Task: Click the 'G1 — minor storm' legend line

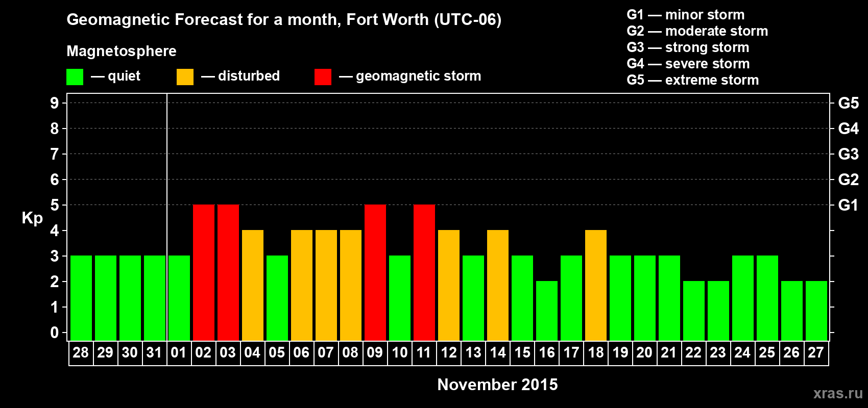Action: 685,15
